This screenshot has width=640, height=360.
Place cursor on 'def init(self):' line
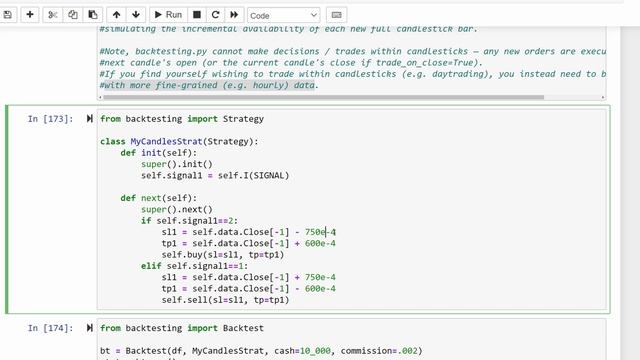click(158, 153)
